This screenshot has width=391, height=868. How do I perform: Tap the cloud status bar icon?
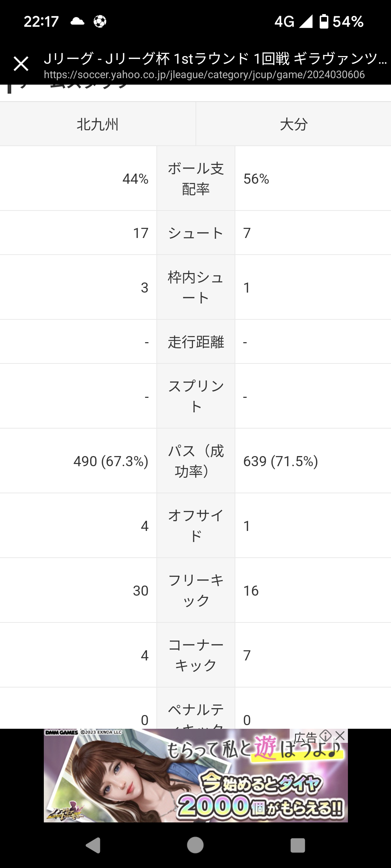(77, 21)
